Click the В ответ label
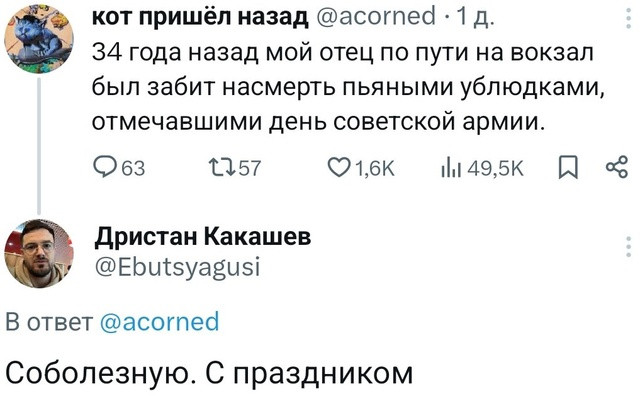 pos(50,322)
